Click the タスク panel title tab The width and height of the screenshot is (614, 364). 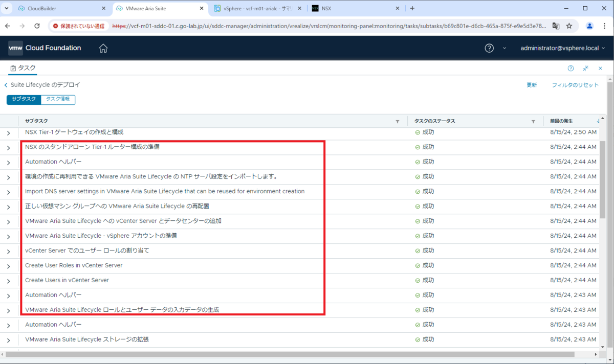23,68
